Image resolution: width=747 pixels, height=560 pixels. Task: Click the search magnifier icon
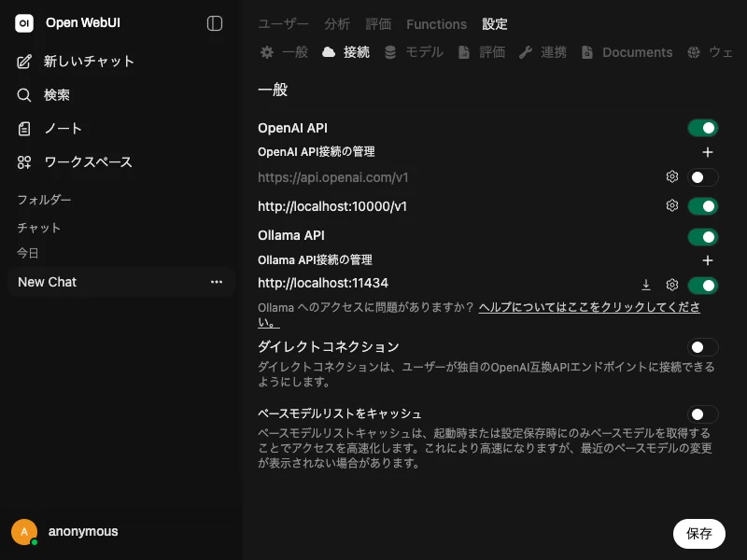pyautogui.click(x=24, y=95)
